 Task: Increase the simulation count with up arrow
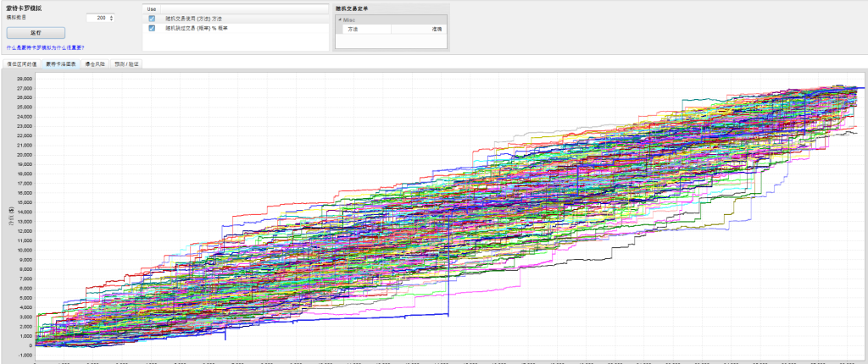pyautogui.click(x=112, y=15)
